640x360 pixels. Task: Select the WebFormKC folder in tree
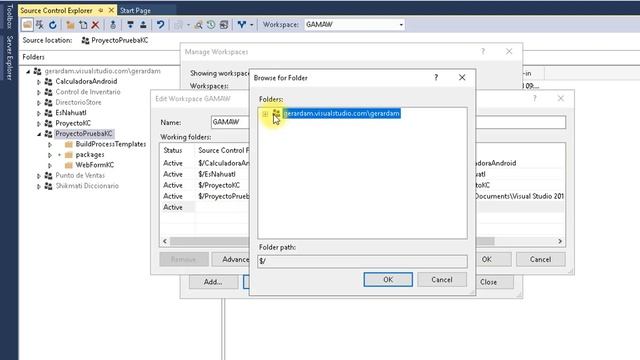94,165
